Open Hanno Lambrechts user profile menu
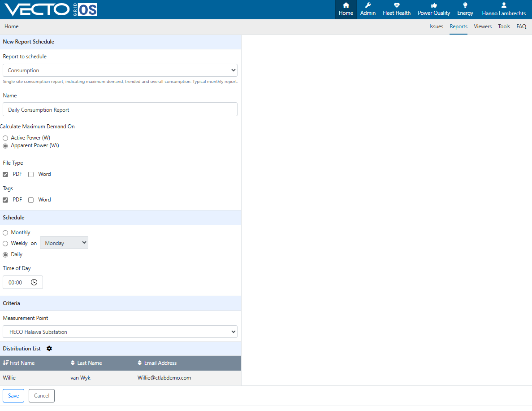 coord(504,9)
